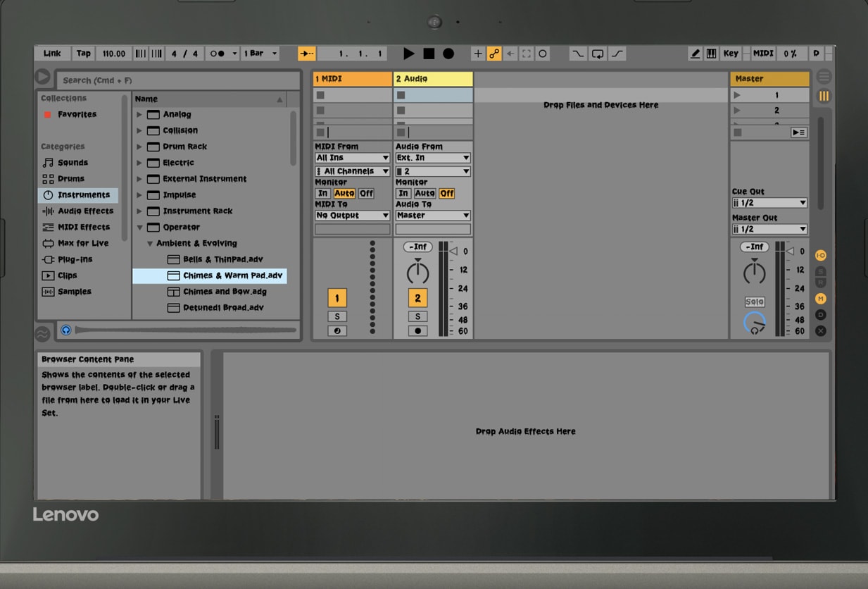Set the 2 Audio monitor to Auto
Viewport: 868px width, 589px height.
[424, 193]
